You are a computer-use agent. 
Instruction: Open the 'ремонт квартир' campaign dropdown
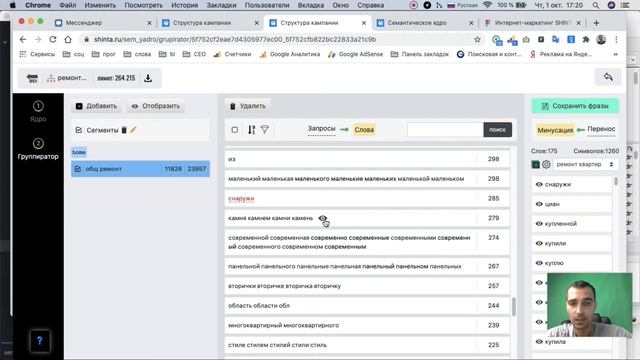(x=585, y=164)
